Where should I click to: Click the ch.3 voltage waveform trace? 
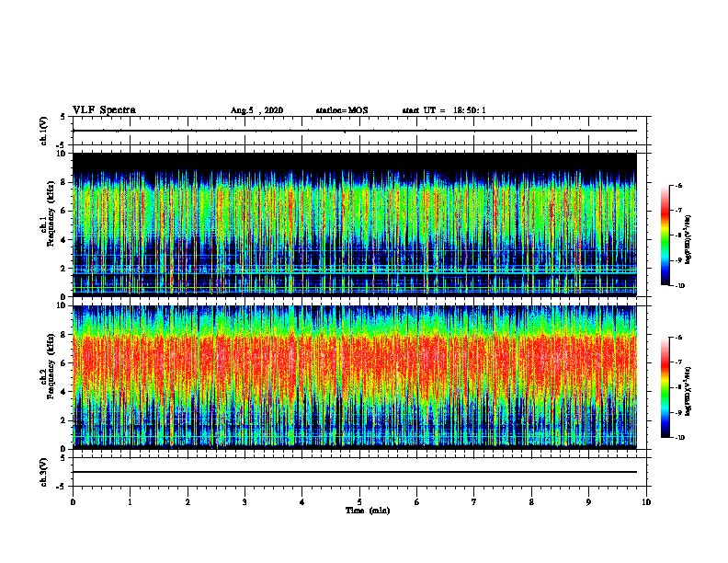tap(355, 472)
